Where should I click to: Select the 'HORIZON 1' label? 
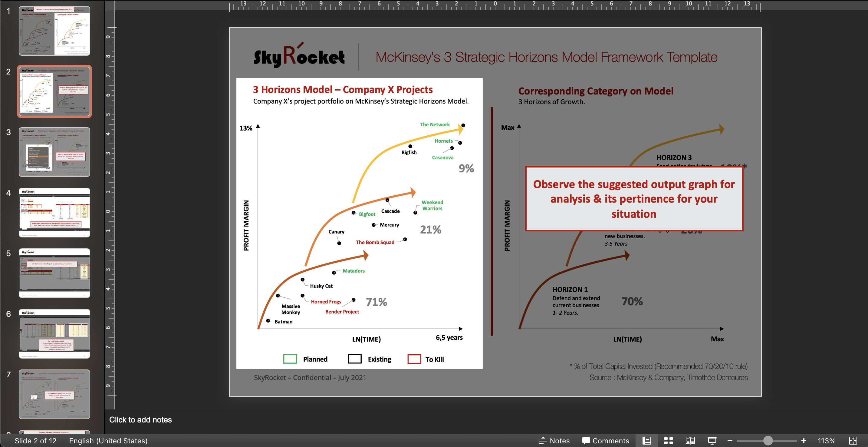[570, 290]
